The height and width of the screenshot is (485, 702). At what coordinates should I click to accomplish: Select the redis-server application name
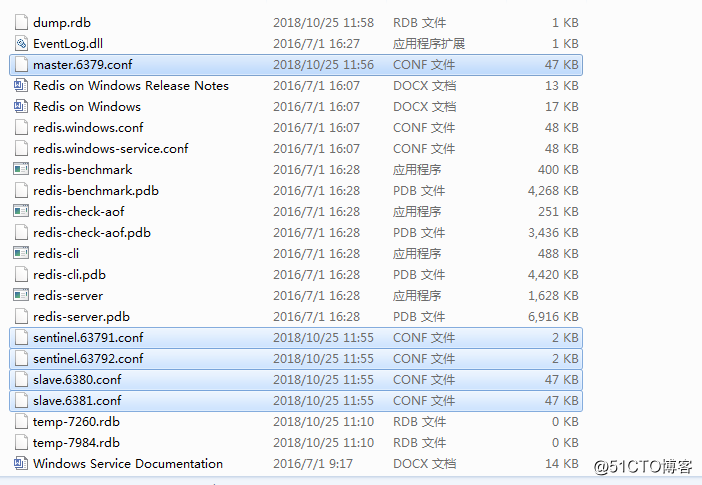click(x=68, y=296)
